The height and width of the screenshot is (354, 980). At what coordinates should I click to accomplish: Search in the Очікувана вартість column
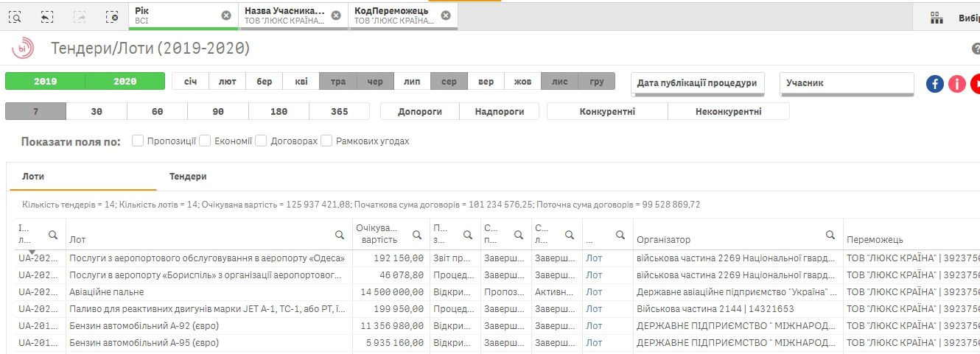pyautogui.click(x=417, y=235)
